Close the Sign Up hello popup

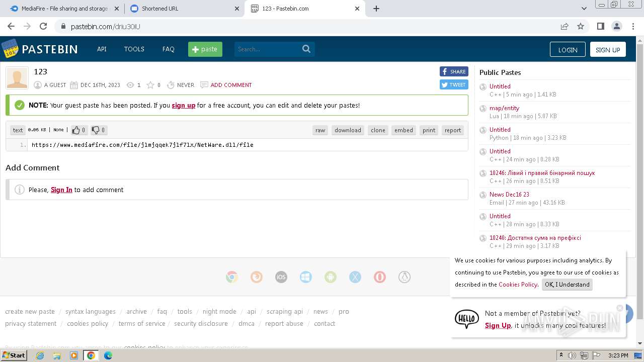(x=620, y=308)
